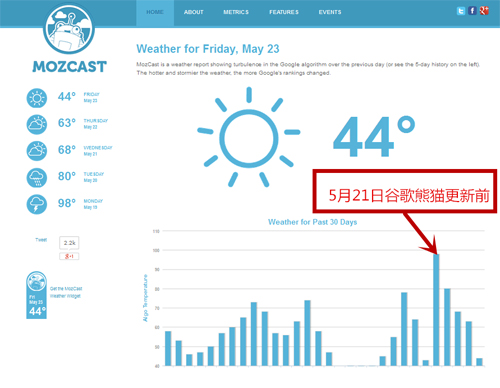Click the MozCast weather widget thumbnail
The height and width of the screenshot is (388, 500).
coord(36,295)
